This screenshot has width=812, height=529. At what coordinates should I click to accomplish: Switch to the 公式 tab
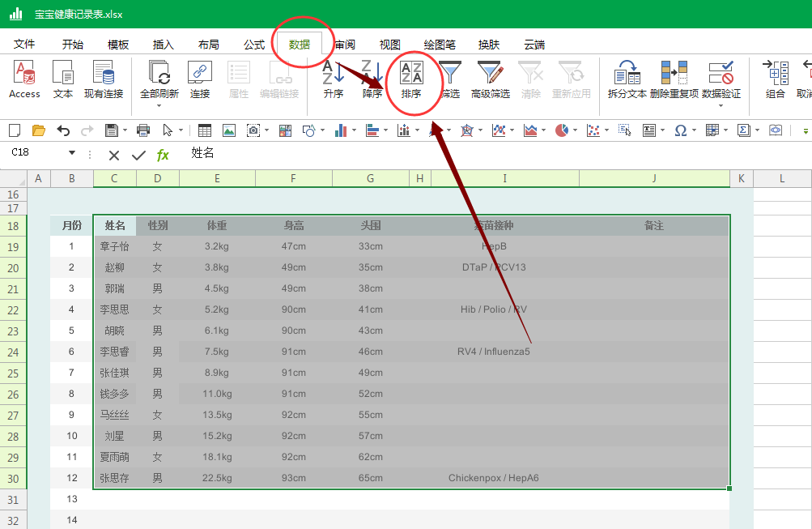pos(254,44)
